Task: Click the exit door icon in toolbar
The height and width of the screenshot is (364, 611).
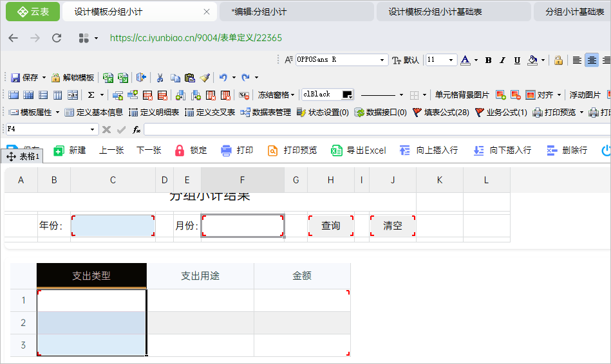Action: (141, 77)
